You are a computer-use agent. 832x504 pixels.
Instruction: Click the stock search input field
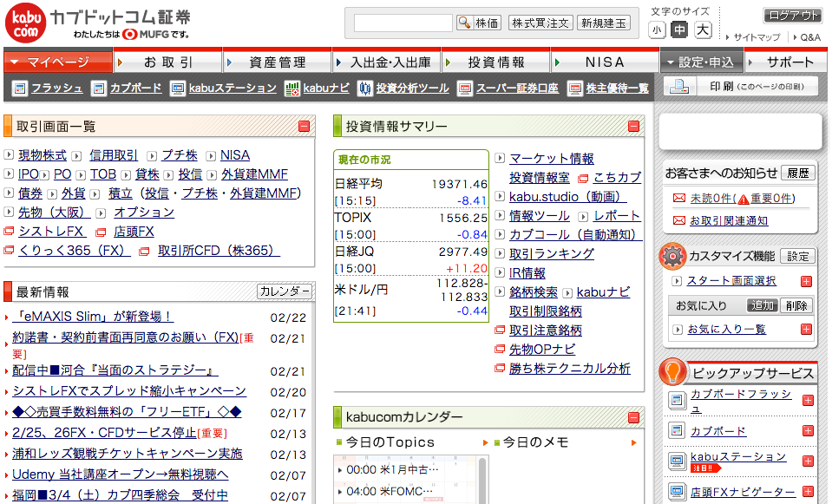pos(403,23)
